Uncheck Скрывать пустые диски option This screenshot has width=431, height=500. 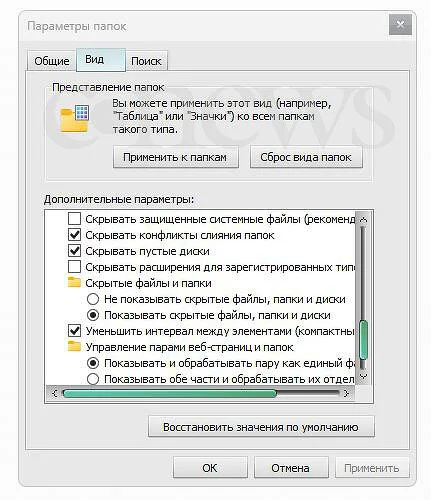coord(74,251)
